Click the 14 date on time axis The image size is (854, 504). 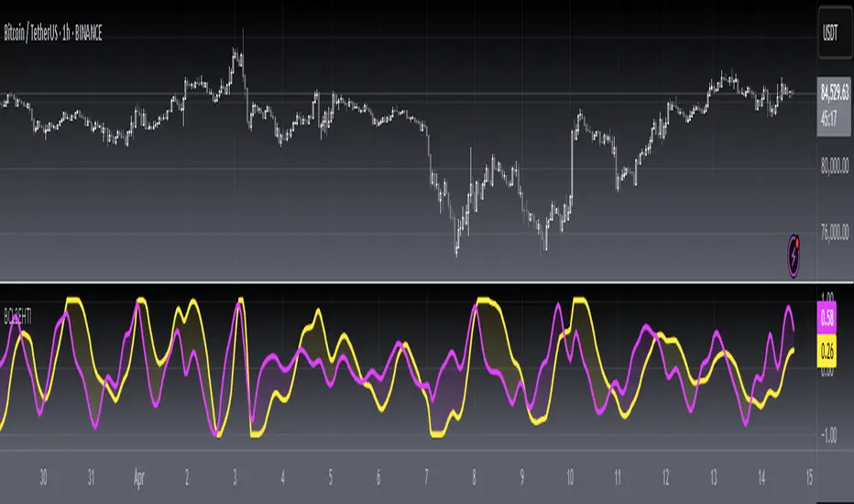(761, 477)
